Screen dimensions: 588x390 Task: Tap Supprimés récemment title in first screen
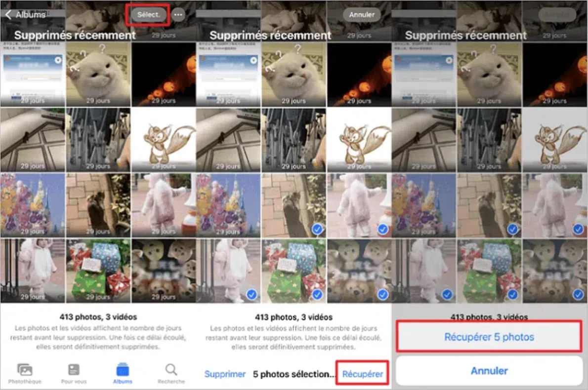coord(75,35)
